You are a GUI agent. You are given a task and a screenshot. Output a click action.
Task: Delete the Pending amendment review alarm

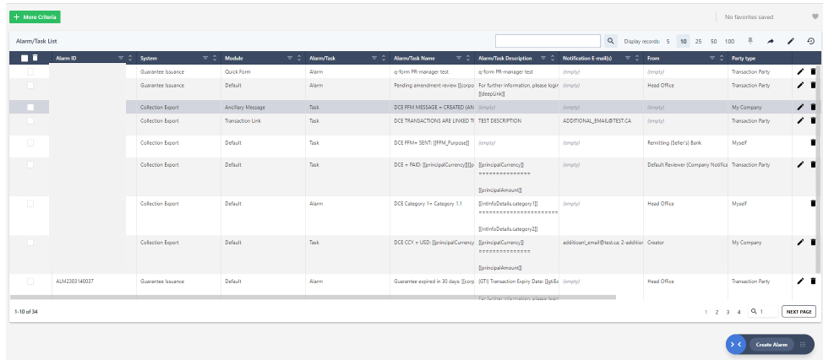tap(813, 85)
